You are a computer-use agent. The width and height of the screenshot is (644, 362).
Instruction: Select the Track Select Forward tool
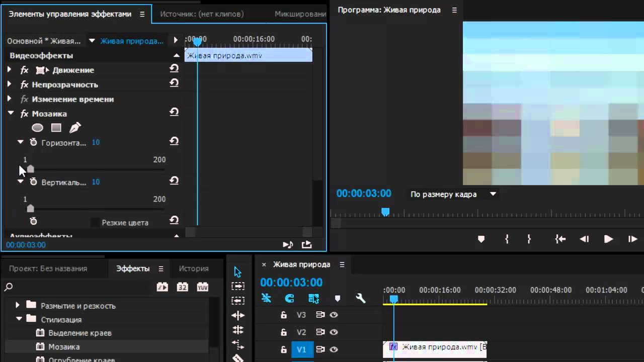pyautogui.click(x=237, y=286)
